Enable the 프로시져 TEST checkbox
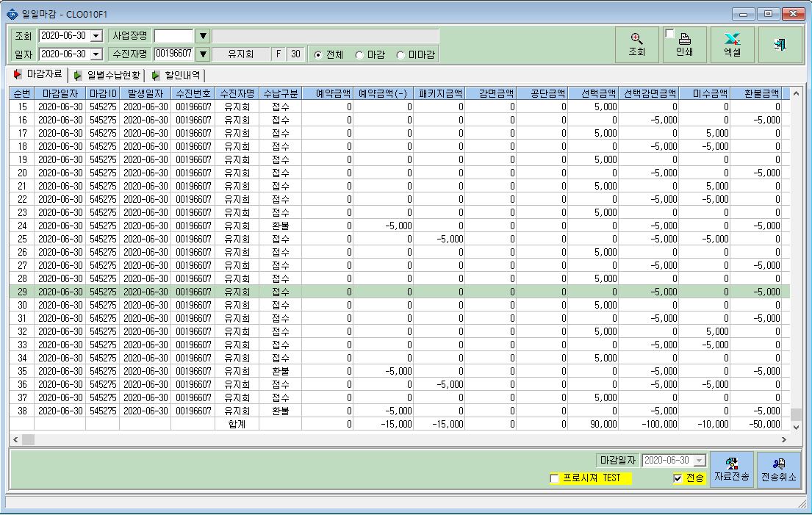Screen dimensions: 812x515 [554, 478]
